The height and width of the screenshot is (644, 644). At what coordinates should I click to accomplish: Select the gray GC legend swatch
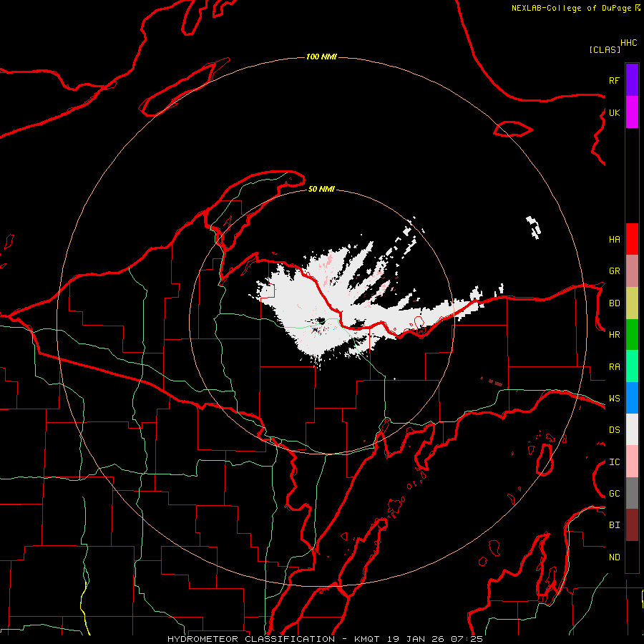[632, 493]
